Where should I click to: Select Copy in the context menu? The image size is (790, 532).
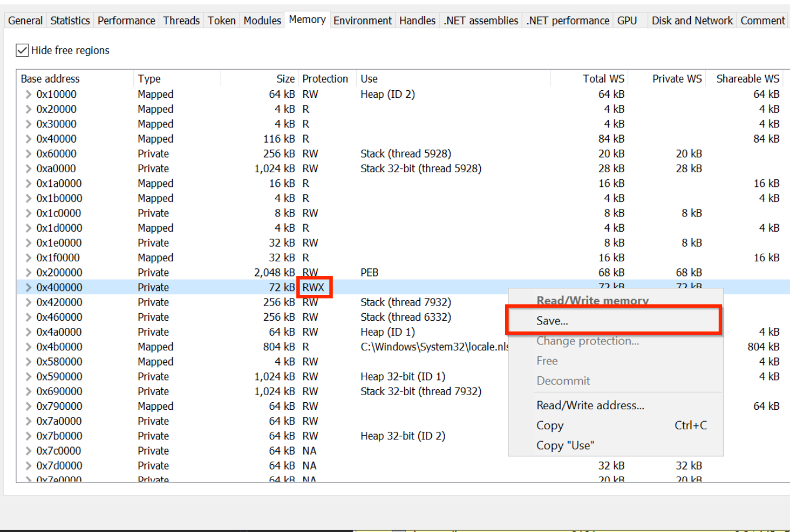(615, 425)
